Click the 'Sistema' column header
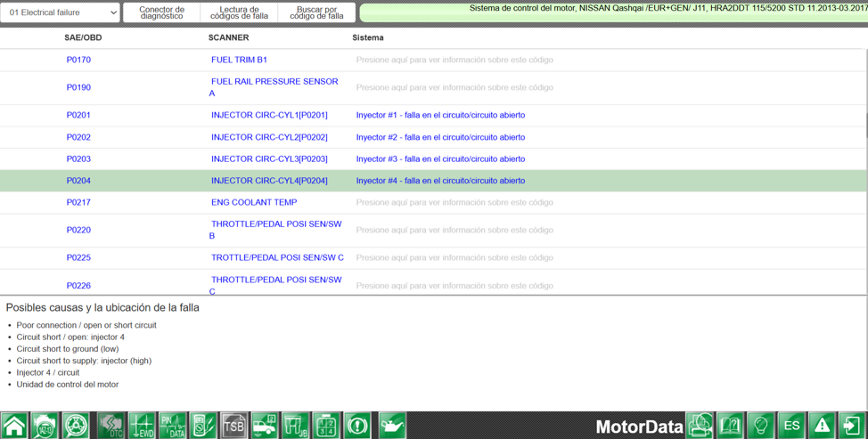The image size is (868, 439). click(367, 37)
